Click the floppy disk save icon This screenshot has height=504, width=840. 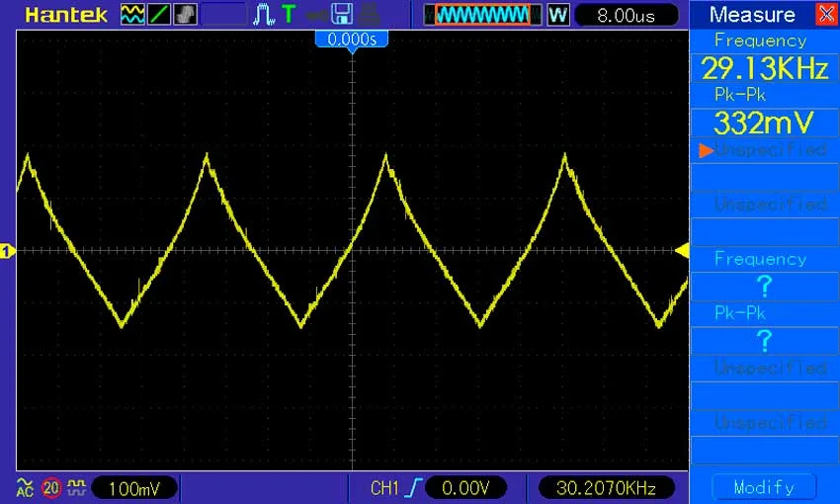tap(342, 14)
